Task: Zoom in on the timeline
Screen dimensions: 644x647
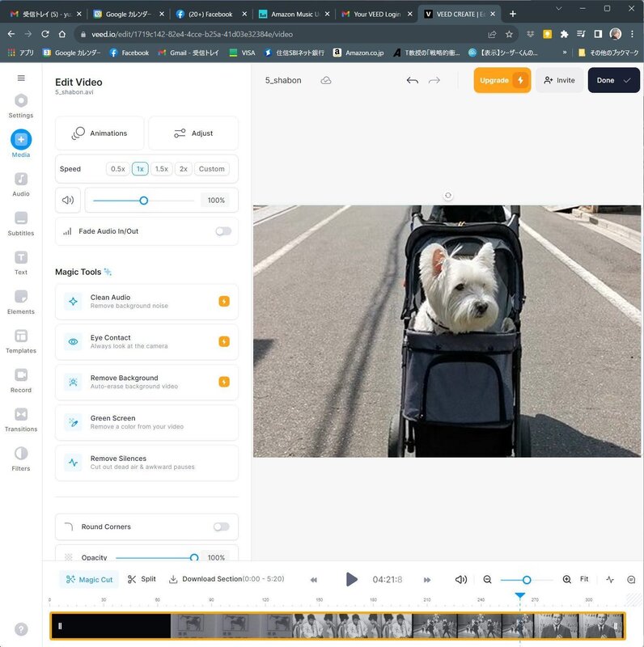Action: click(x=566, y=580)
